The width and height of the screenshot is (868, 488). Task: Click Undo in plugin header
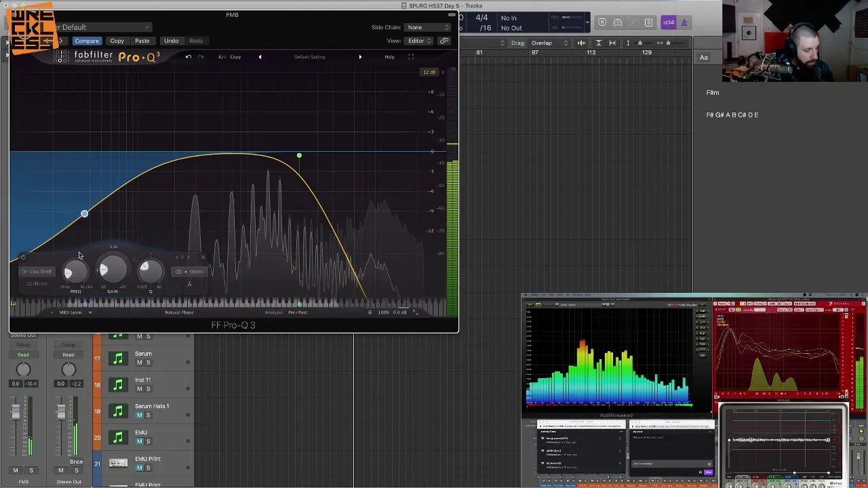tap(171, 41)
